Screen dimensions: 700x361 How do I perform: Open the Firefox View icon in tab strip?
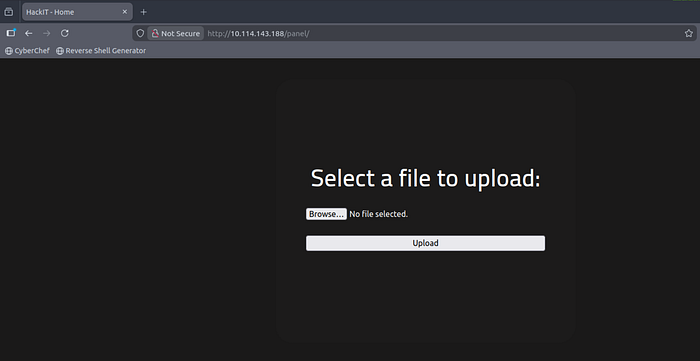point(8,12)
